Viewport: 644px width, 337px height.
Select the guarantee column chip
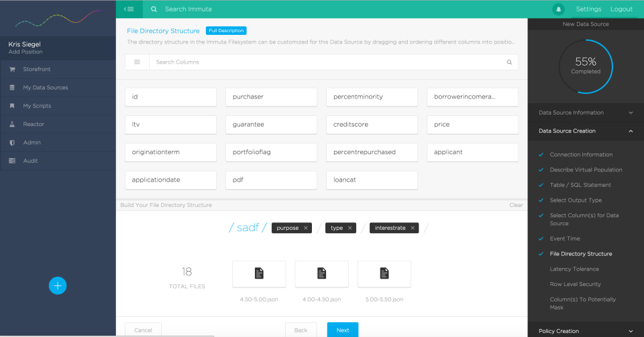(x=271, y=125)
